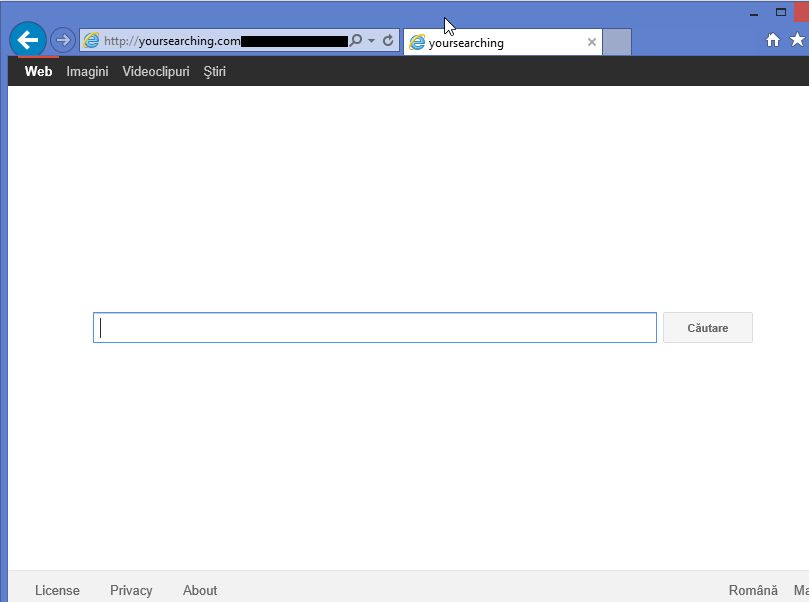The width and height of the screenshot is (809, 602).
Task: Open the About page
Action: click(x=199, y=590)
